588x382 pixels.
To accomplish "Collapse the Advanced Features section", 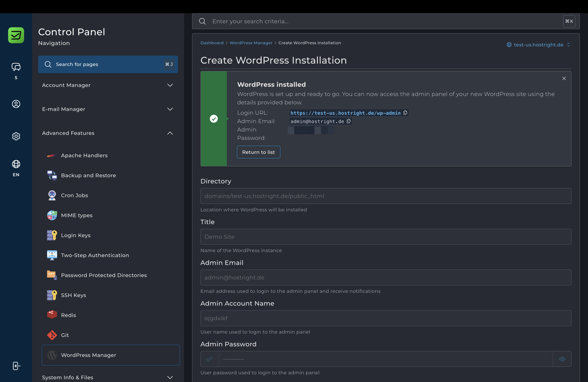I will (x=108, y=133).
